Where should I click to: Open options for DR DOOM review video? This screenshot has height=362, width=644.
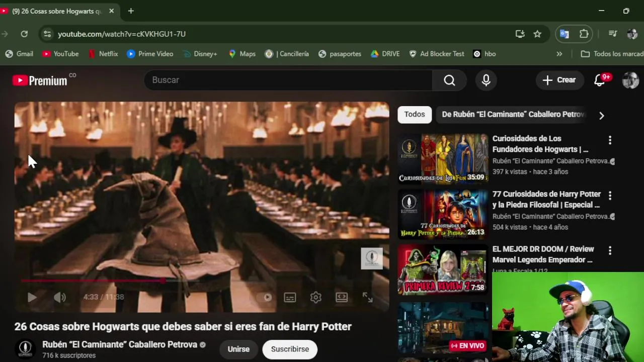[610, 250]
